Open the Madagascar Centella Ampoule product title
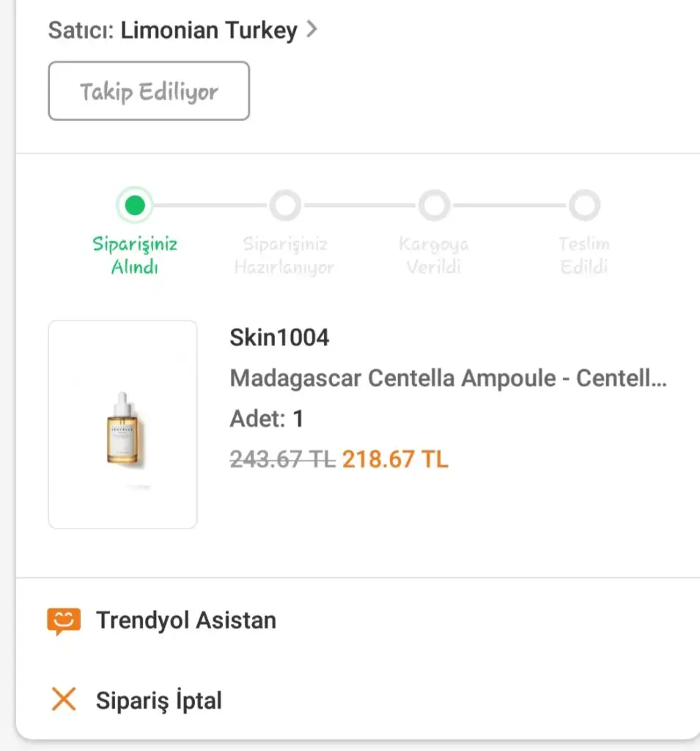Image resolution: width=700 pixels, height=751 pixels. 448,378
